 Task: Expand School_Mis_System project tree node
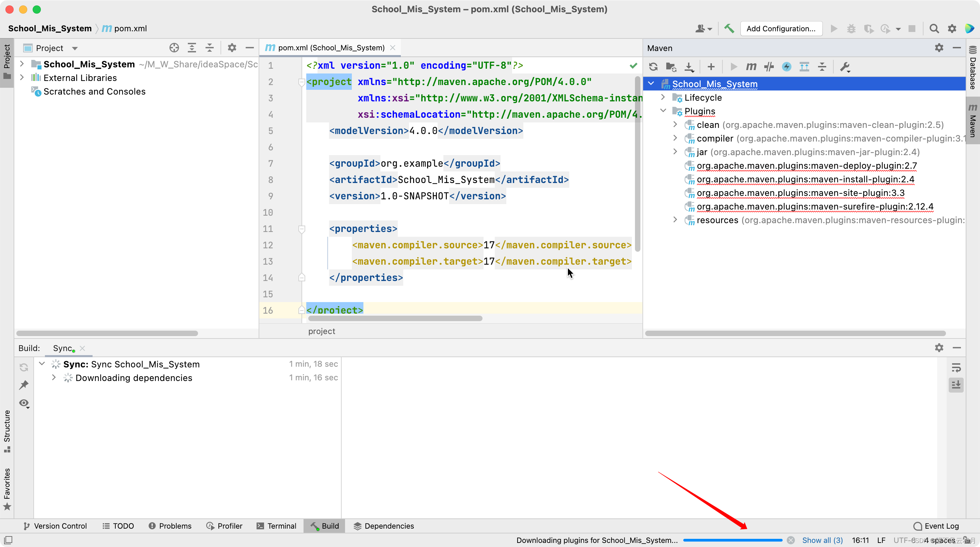pyautogui.click(x=22, y=64)
